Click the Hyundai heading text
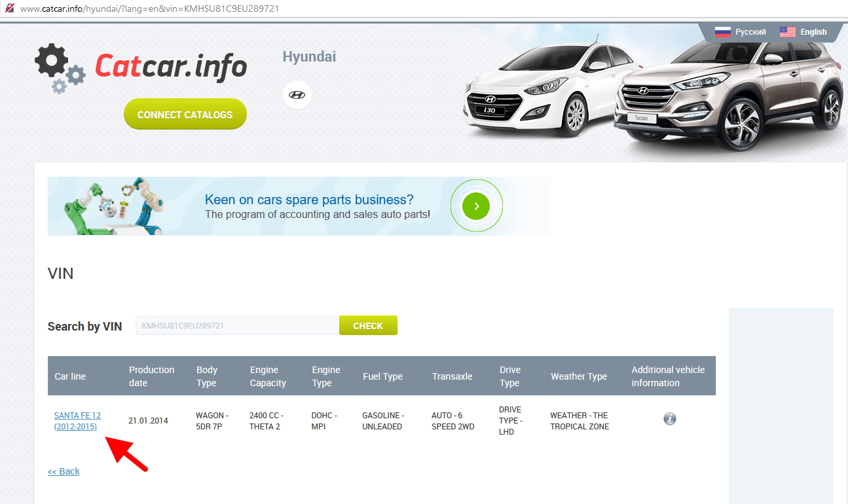 (309, 57)
